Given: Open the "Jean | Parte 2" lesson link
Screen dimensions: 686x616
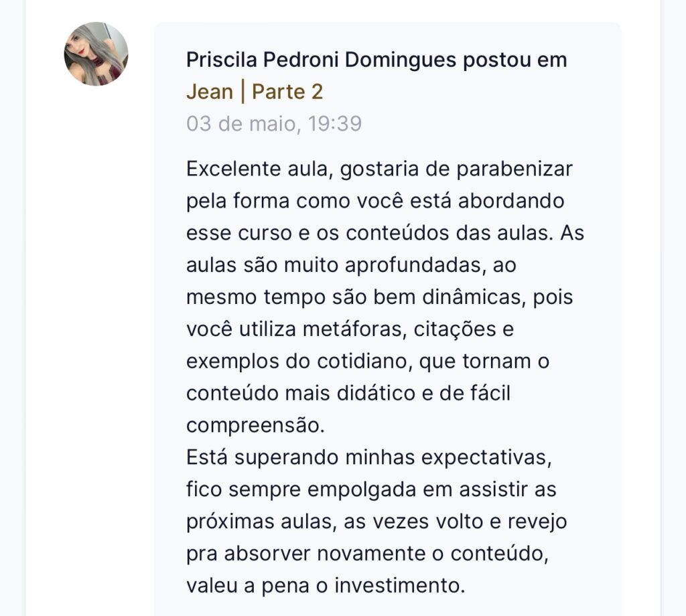Looking at the screenshot, I should pos(255,92).
